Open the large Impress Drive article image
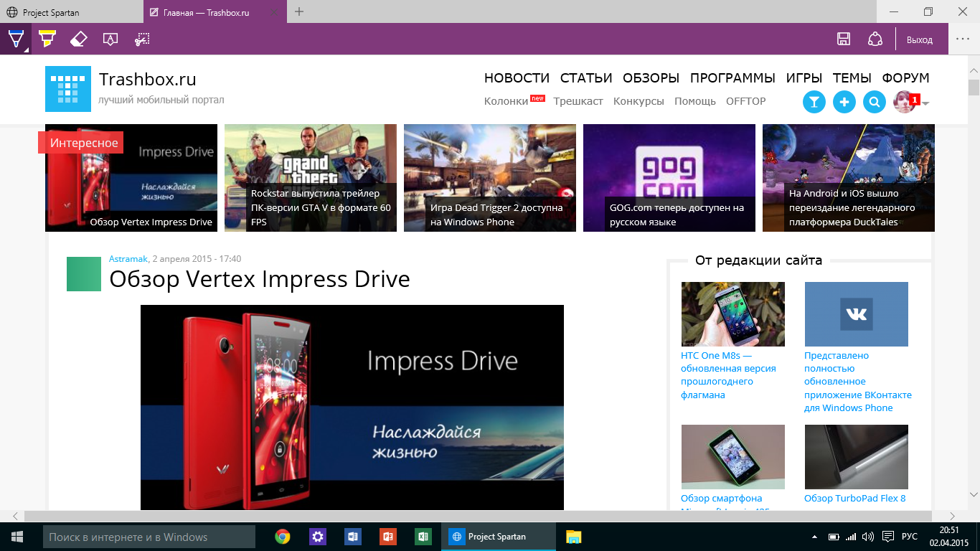Image resolution: width=980 pixels, height=551 pixels. click(352, 408)
